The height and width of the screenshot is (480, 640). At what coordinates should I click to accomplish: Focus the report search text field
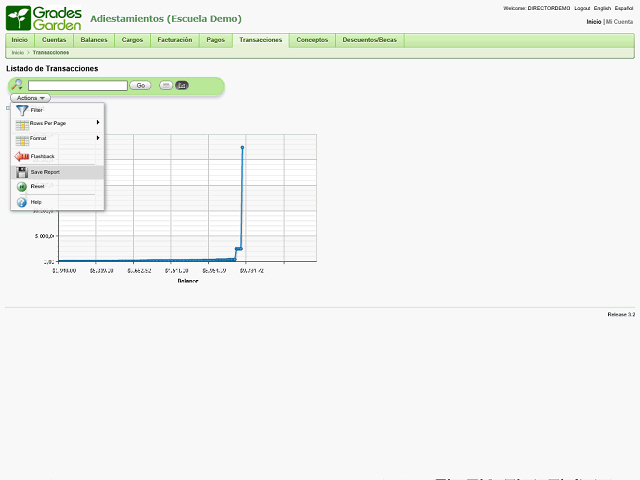pyautogui.click(x=78, y=85)
